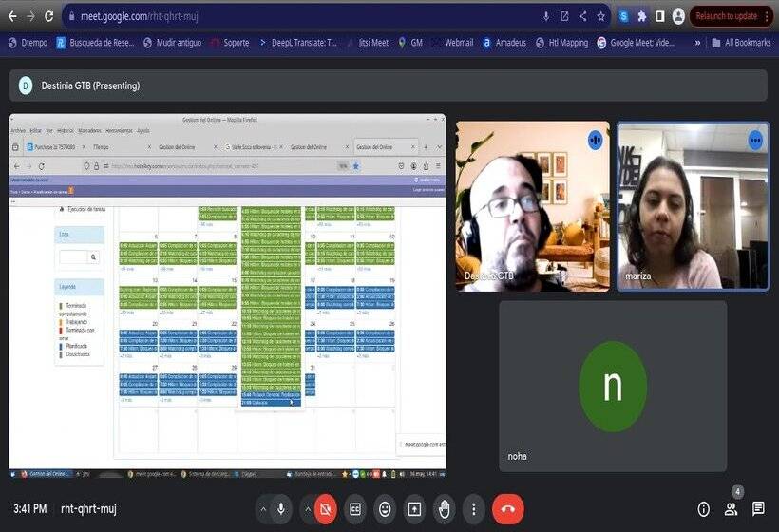
Task: Open meeting details info icon
Action: (703, 509)
